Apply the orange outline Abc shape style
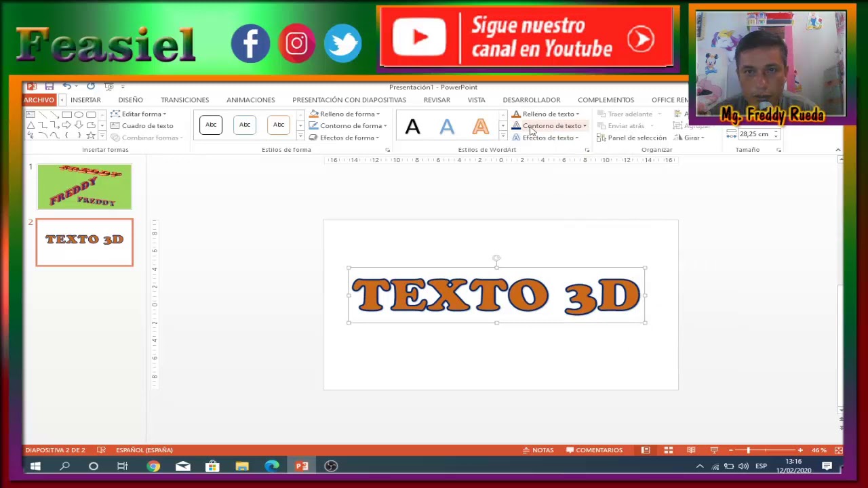Image resolution: width=868 pixels, height=488 pixels. coord(279,125)
